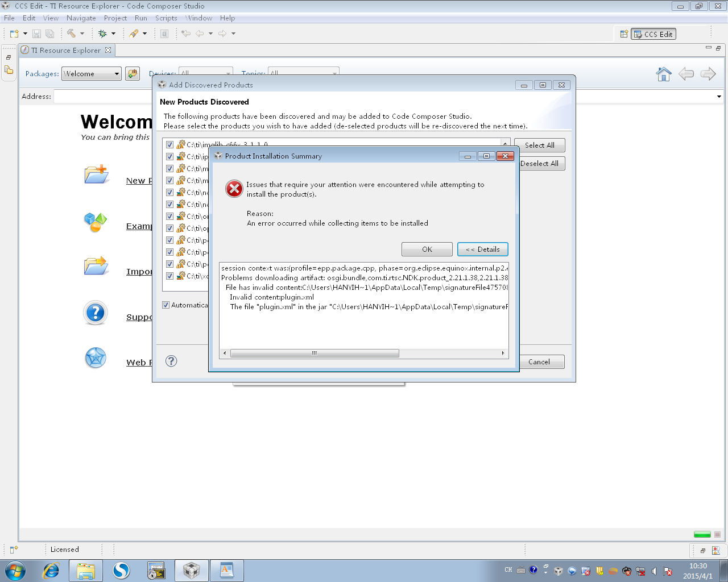
Task: Expand the Address bar dropdown arrow
Action: [x=719, y=97]
